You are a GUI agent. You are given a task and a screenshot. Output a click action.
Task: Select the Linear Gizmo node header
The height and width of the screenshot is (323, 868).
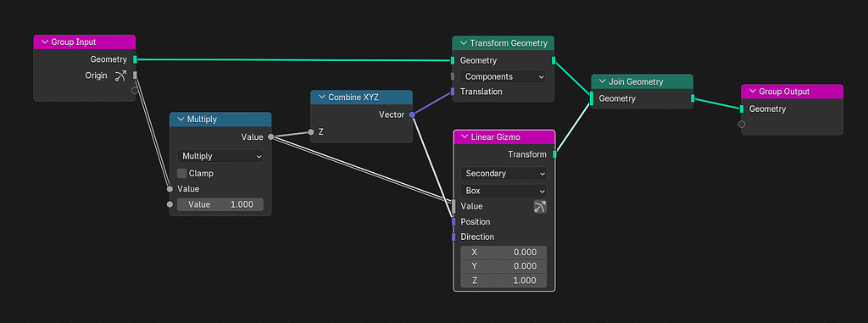(x=504, y=136)
